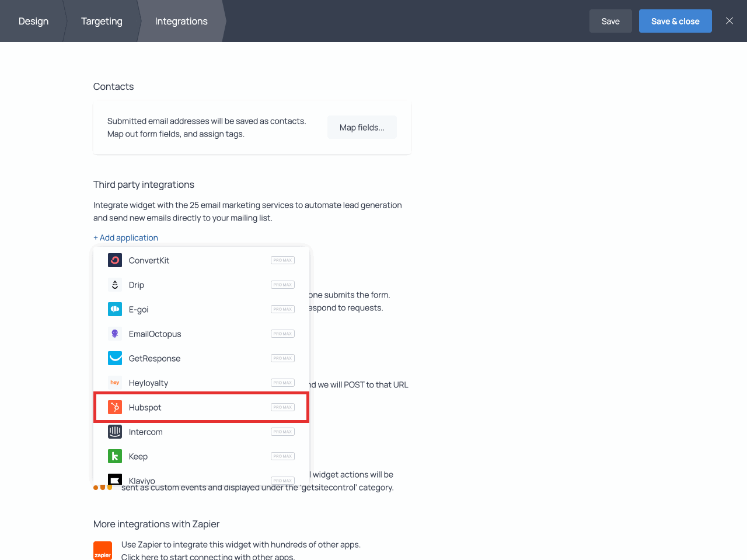Switch to the Design tab

(33, 21)
